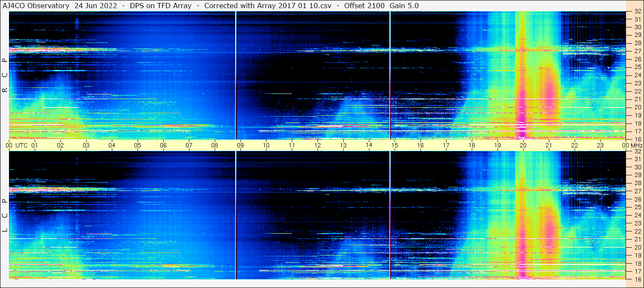Select hour label "11" on the time axis
Viewport: 644px width, 288px height.
(292, 145)
